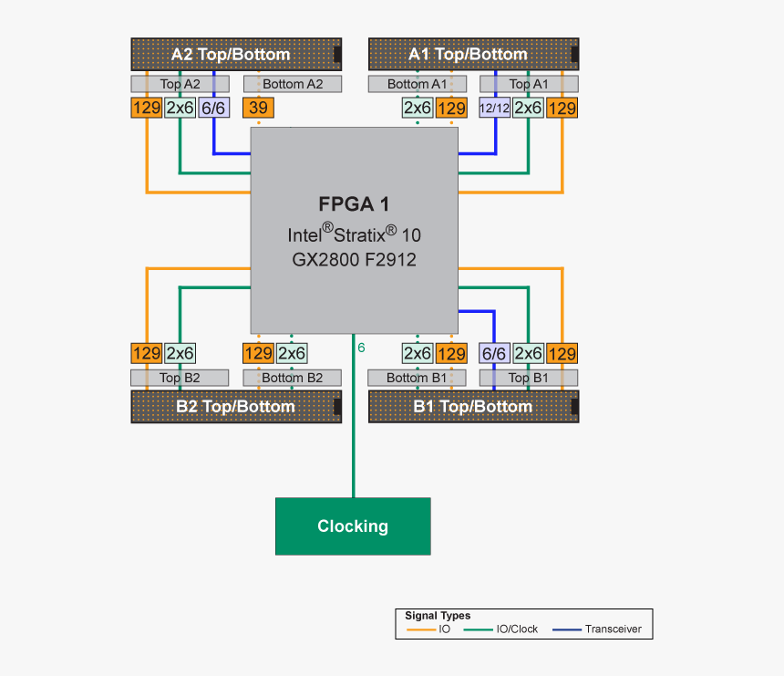Select the Bottom B1 label box

(x=417, y=378)
